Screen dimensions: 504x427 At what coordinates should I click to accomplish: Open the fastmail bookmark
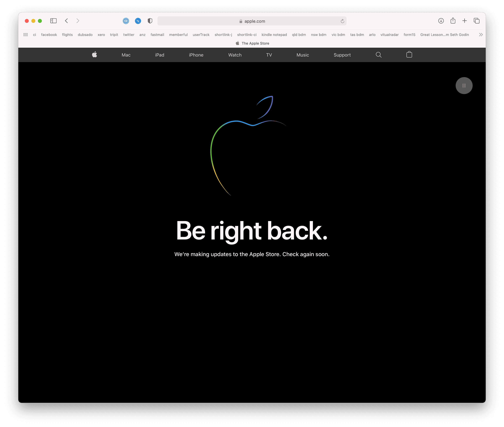(x=157, y=35)
